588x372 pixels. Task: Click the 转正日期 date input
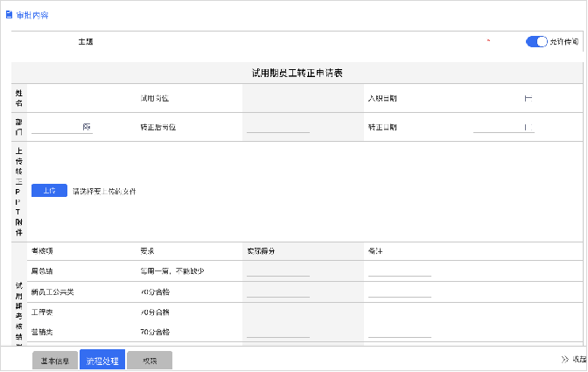click(x=504, y=128)
